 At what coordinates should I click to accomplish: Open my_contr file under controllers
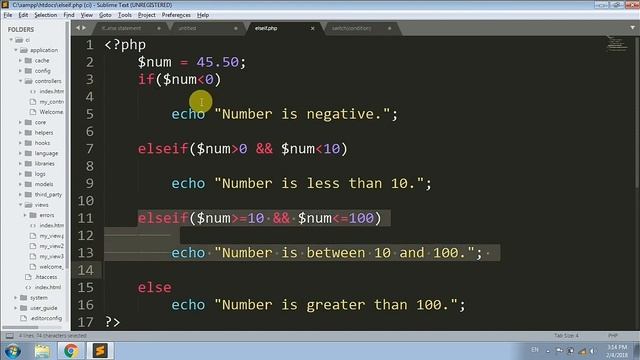pos(51,102)
